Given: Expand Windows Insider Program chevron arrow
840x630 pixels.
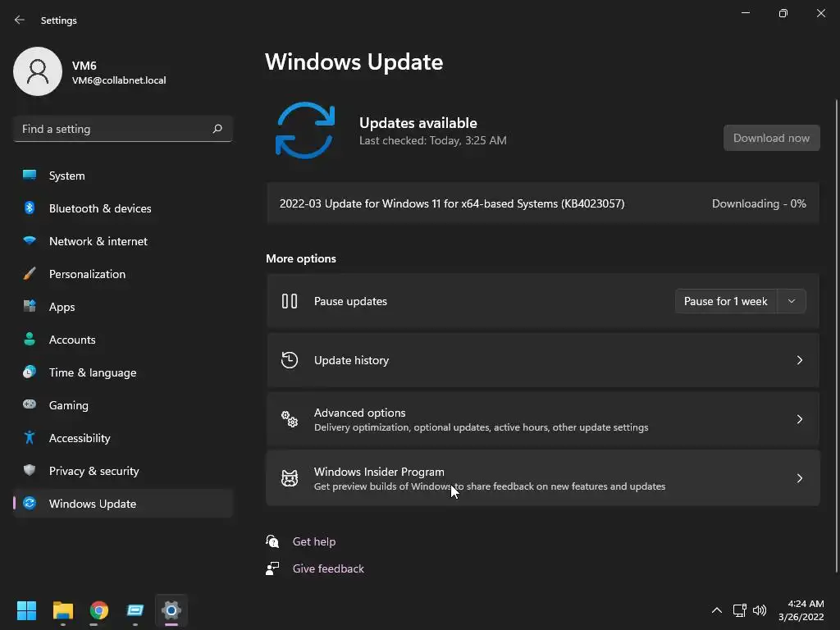Looking at the screenshot, I should pos(799,478).
